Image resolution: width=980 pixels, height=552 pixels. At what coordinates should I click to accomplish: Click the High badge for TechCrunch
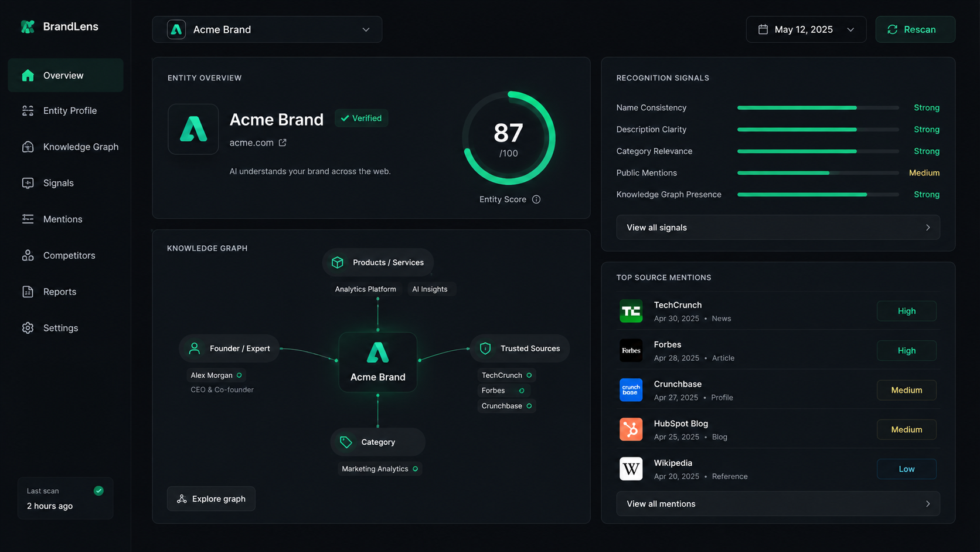[906, 311]
